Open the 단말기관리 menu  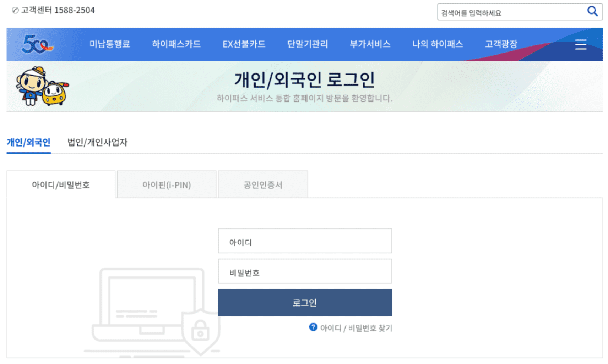[307, 44]
